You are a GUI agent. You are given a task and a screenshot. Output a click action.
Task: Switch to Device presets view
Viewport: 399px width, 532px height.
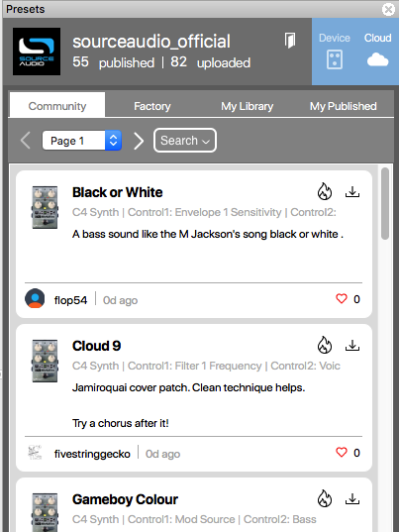pos(335,52)
